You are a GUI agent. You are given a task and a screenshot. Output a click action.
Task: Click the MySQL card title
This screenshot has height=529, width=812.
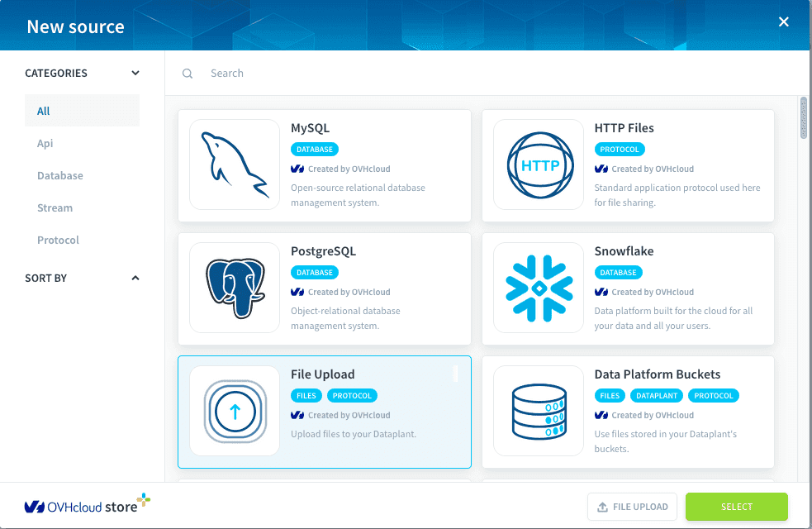[311, 128]
